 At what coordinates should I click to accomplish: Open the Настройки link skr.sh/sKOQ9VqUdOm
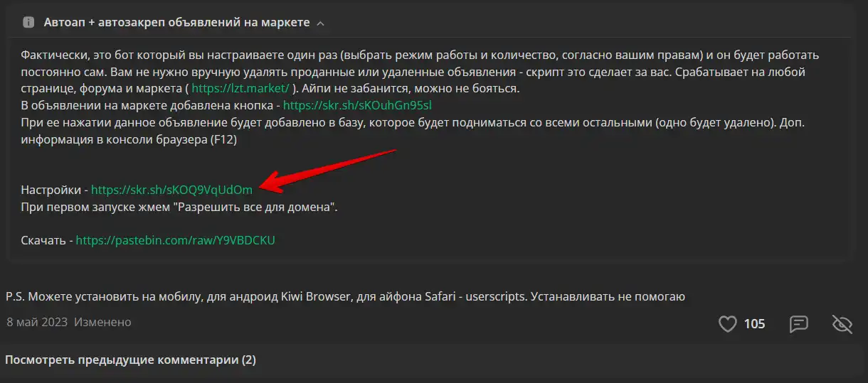pyautogui.click(x=171, y=190)
